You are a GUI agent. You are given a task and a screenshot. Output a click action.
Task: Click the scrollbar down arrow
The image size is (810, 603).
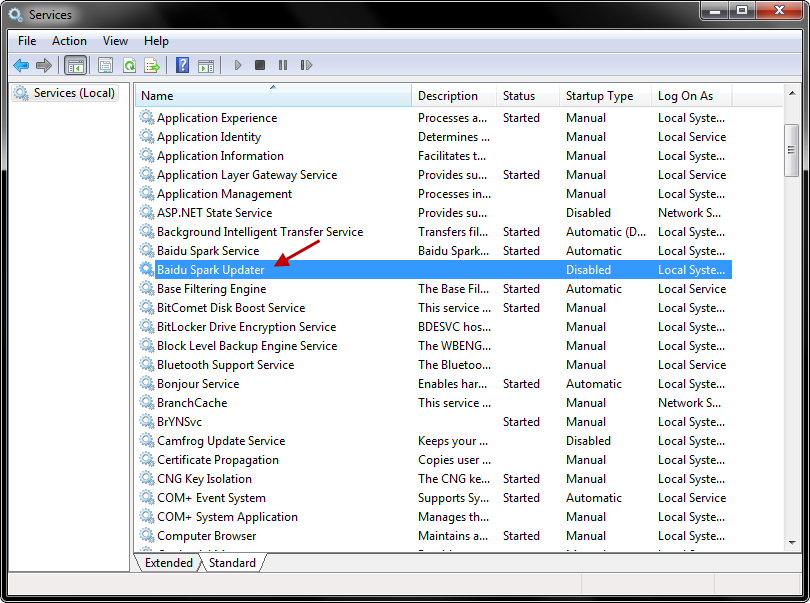[792, 543]
